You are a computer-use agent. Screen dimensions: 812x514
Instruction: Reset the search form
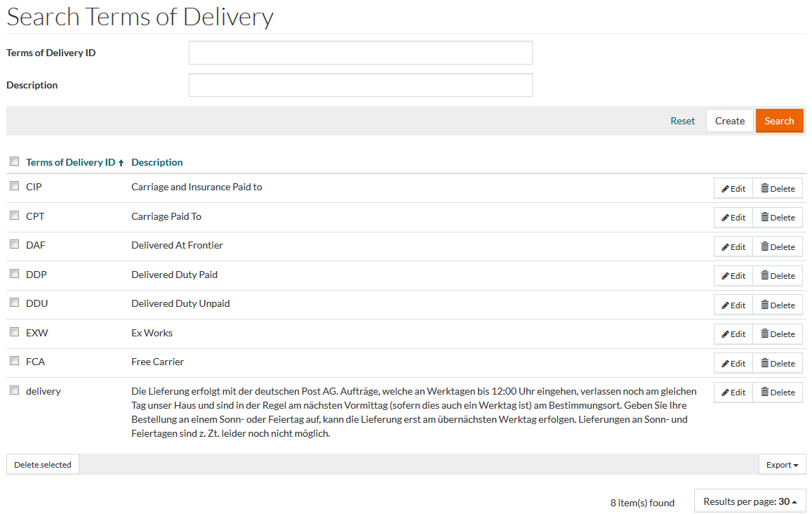click(682, 121)
